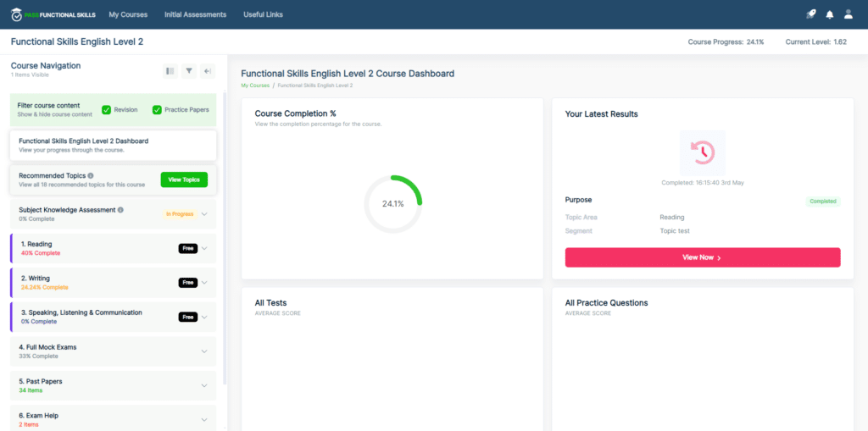Open notifications via the bell icon
Viewport: 868px width, 431px height.
[830, 14]
